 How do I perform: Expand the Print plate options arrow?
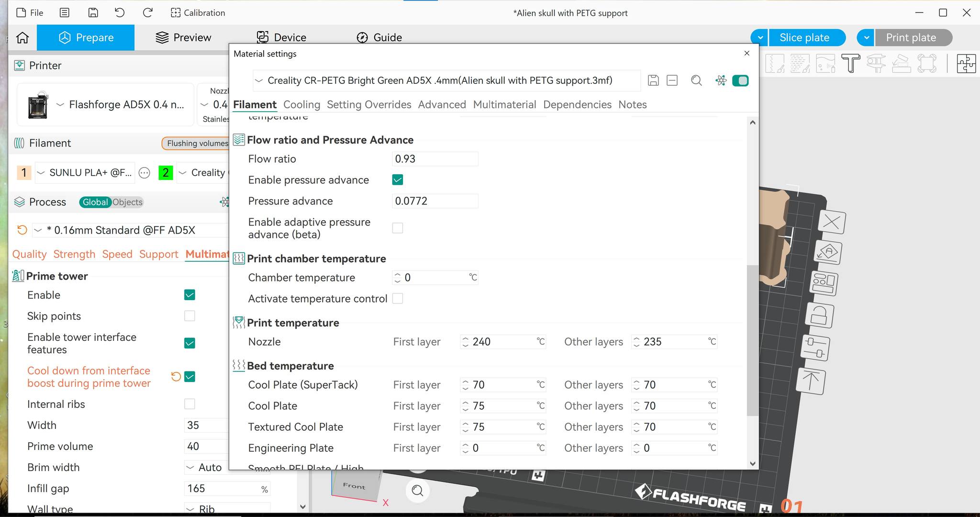coord(866,38)
